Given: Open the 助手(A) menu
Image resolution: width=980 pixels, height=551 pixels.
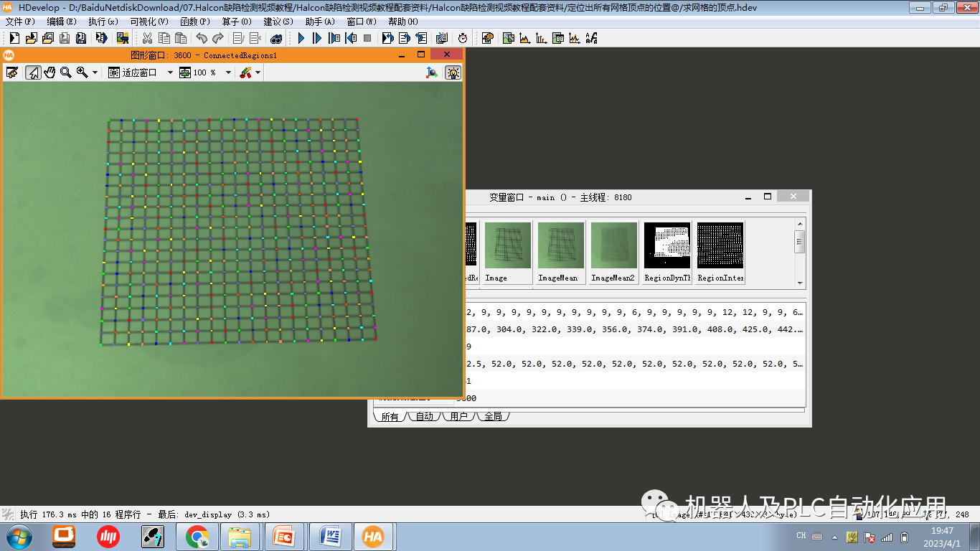Looking at the screenshot, I should 320,22.
